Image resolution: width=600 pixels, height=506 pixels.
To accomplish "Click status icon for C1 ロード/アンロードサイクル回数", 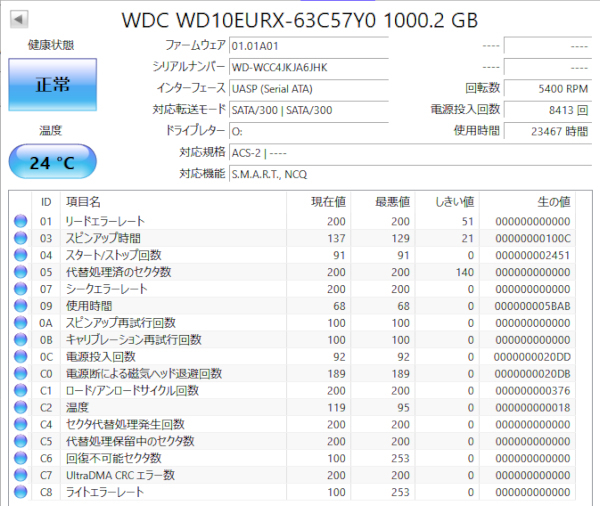I will [x=21, y=390].
